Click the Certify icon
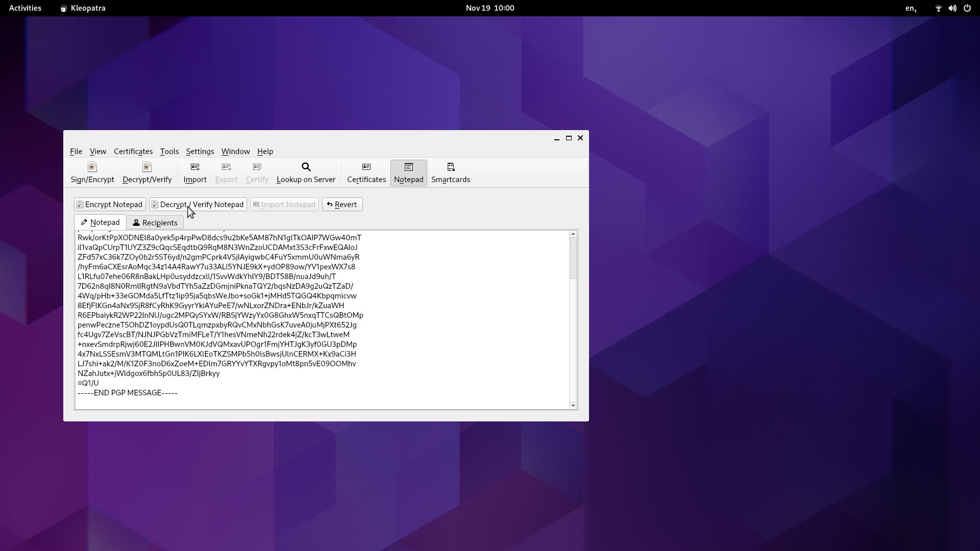Screen dimensions: 980x551 pos(256,172)
